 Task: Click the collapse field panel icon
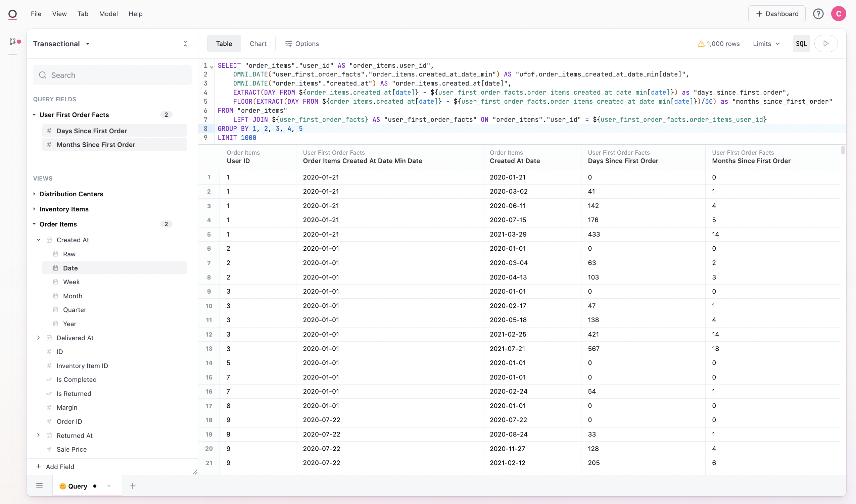click(185, 44)
